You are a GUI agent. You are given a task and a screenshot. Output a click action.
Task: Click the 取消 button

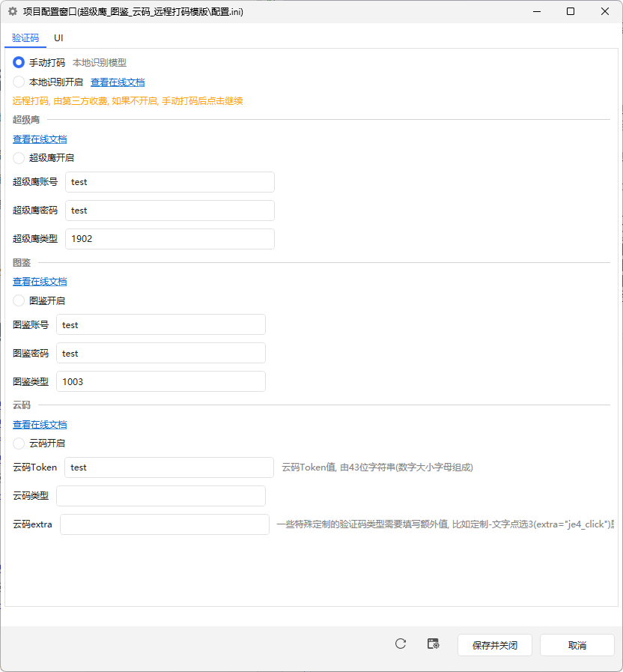577,645
